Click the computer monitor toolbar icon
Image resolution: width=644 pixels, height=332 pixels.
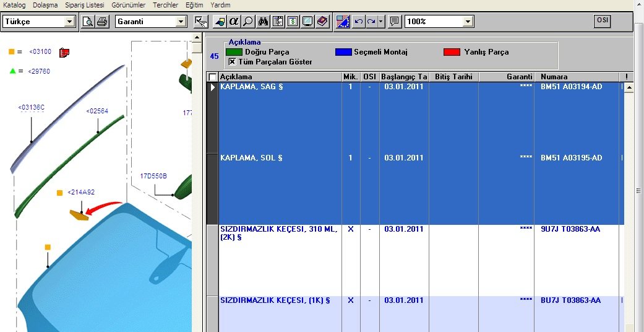click(307, 22)
